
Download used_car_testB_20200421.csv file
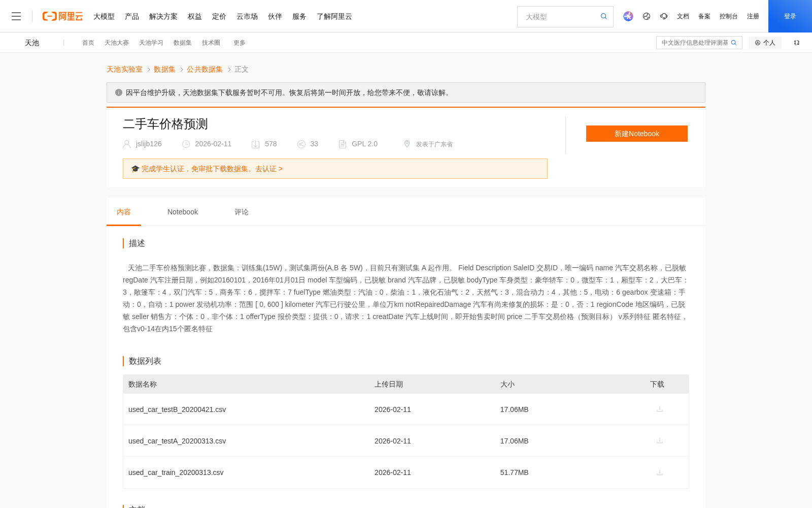(660, 409)
